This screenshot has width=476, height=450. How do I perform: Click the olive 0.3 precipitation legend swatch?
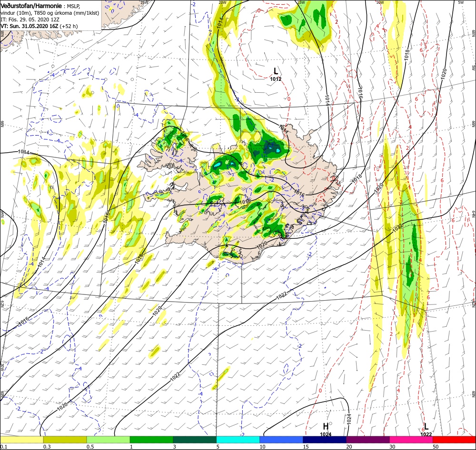pyautogui.click(x=65, y=440)
